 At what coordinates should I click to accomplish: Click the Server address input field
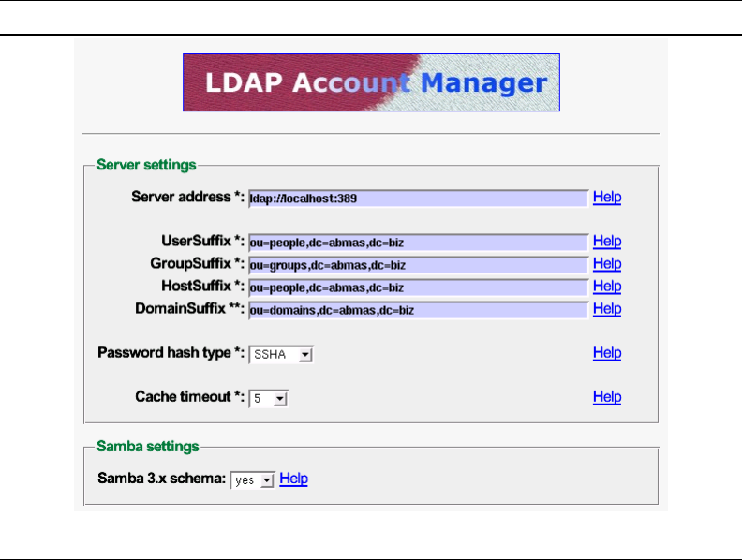pos(419,199)
